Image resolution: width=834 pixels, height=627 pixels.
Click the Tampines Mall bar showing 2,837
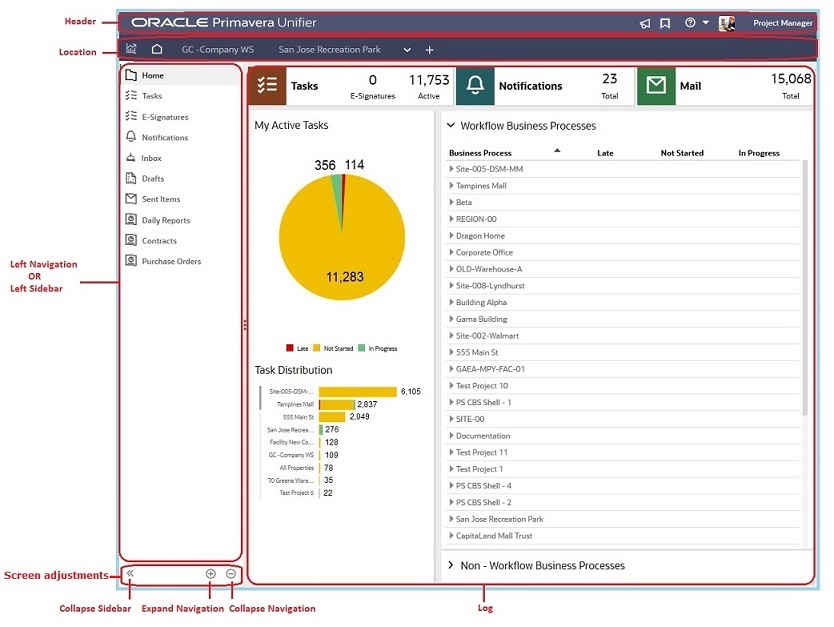coord(337,405)
